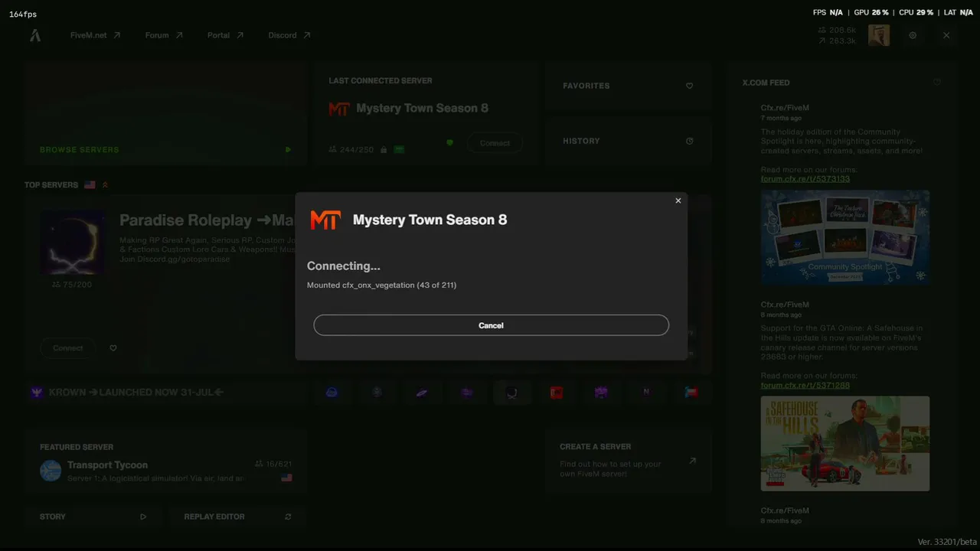Select the KROWN launched now server banner
The width and height of the screenshot is (980, 551).
[165, 393]
